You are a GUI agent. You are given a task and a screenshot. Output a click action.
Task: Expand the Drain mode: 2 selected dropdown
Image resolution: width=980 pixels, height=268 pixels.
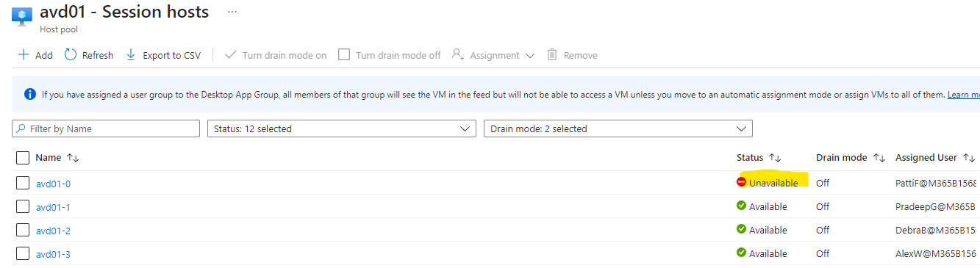[618, 128]
